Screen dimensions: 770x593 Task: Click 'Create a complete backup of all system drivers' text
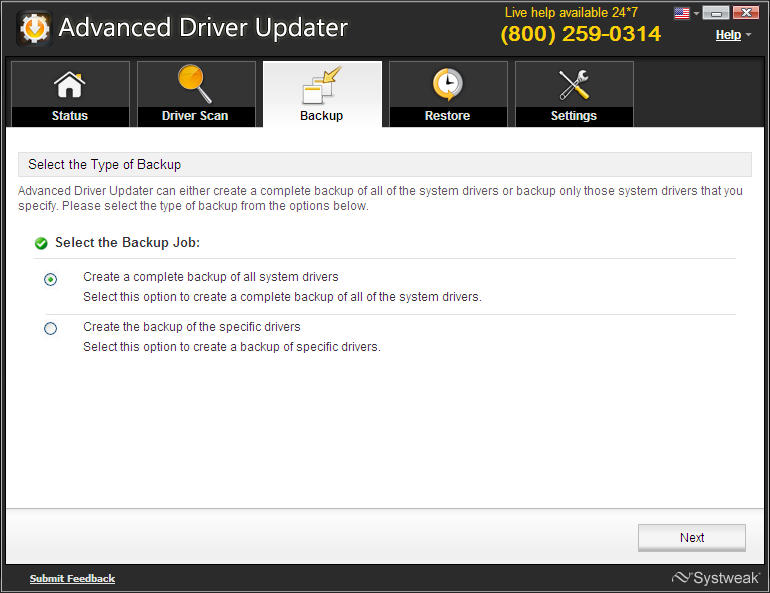[211, 277]
